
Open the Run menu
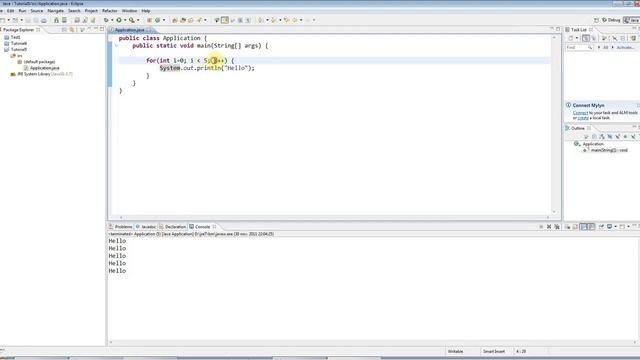pyautogui.click(x=22, y=11)
